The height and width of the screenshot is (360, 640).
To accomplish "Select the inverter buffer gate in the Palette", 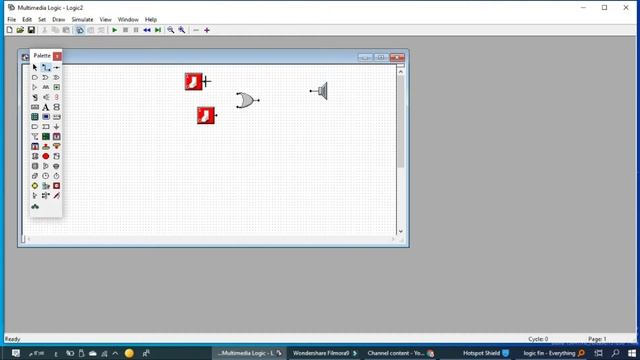I will 35,87.
